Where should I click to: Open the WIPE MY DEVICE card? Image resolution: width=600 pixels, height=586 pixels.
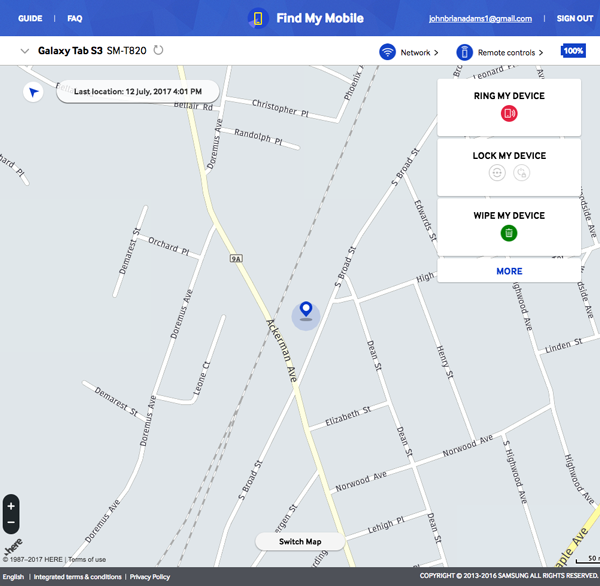click(x=509, y=227)
